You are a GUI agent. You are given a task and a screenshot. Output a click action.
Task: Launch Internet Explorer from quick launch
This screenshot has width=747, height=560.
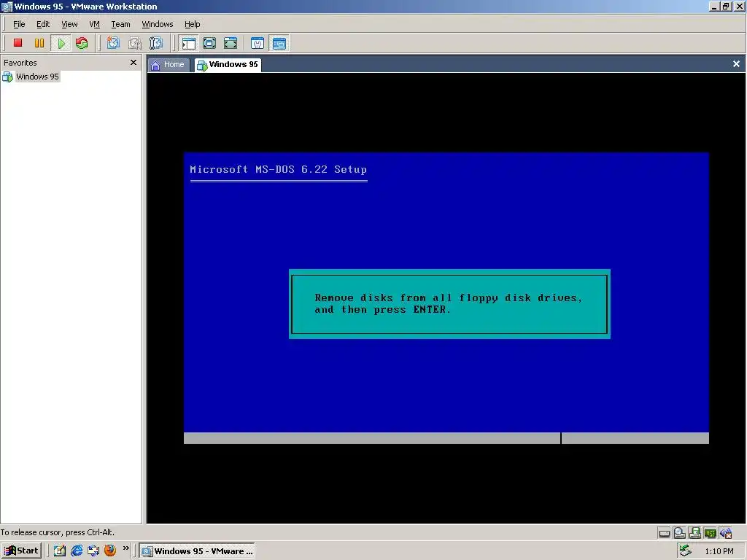pos(77,551)
